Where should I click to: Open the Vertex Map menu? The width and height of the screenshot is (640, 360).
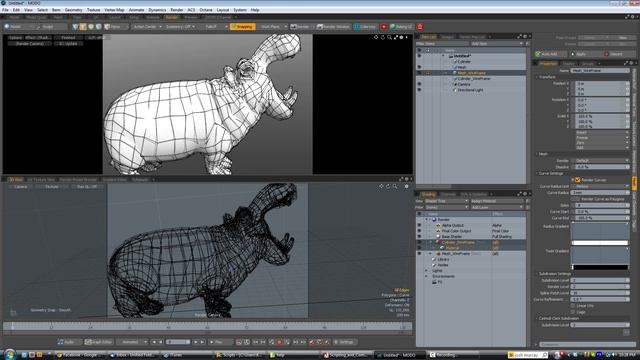coord(114,10)
